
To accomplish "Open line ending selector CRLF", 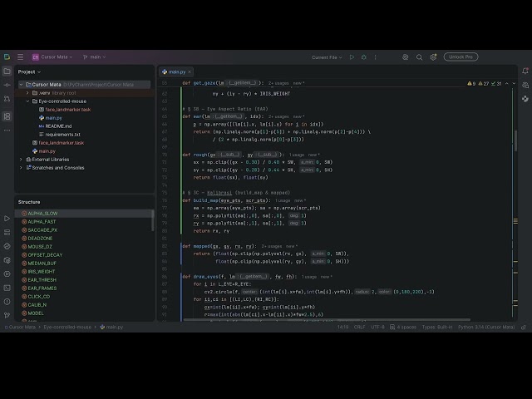I will 359,327.
